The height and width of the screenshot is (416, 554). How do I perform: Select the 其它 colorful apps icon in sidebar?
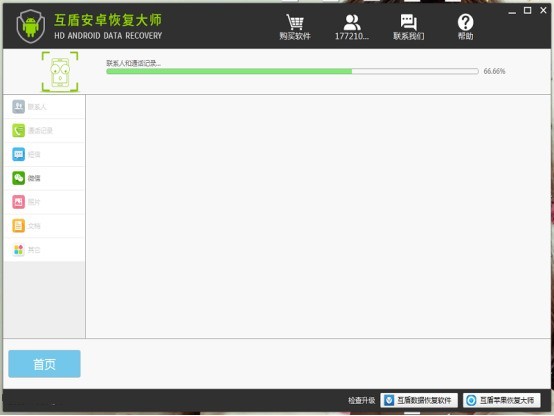point(18,250)
